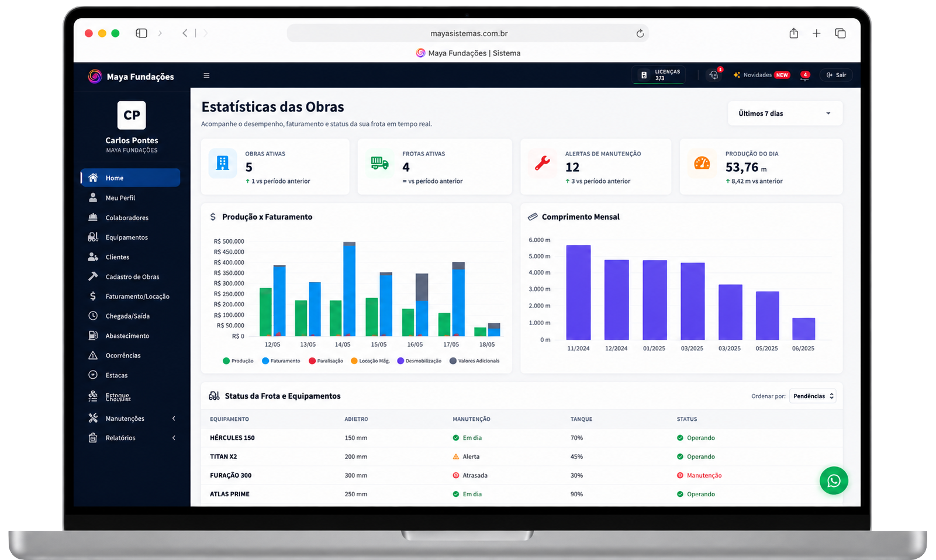Toggle Produção series in chart legend
Viewport: 936px width, 560px height.
coord(238,361)
